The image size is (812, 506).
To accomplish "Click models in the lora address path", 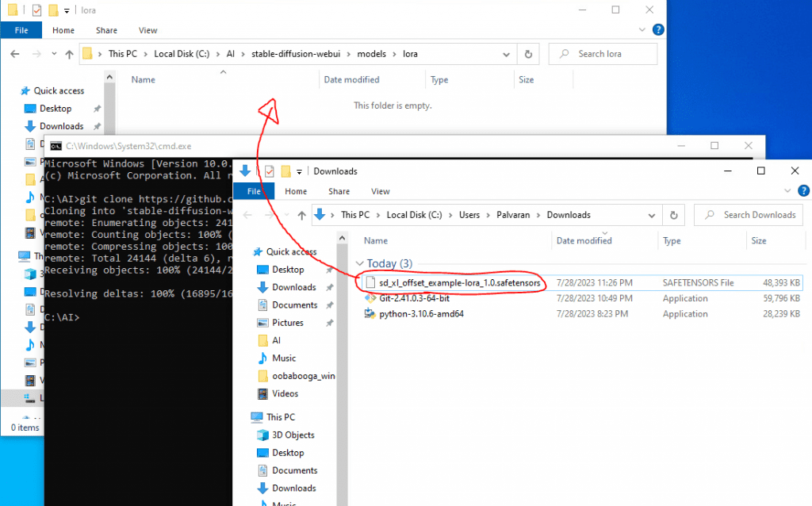I will 371,54.
